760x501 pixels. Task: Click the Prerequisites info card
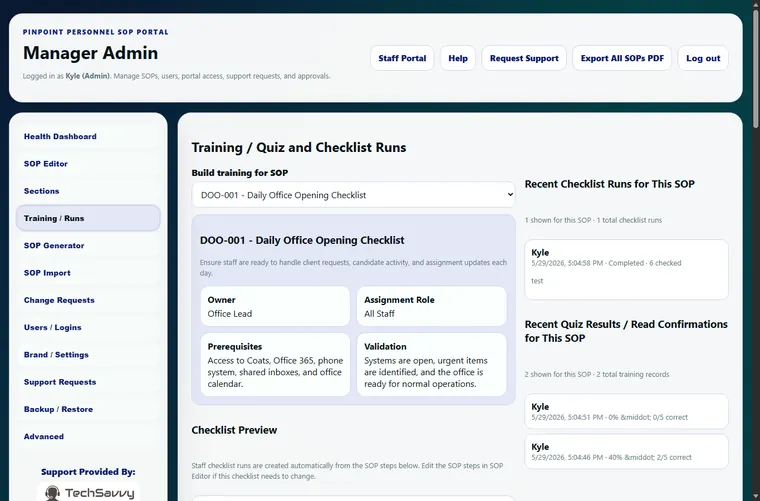pyautogui.click(x=275, y=364)
